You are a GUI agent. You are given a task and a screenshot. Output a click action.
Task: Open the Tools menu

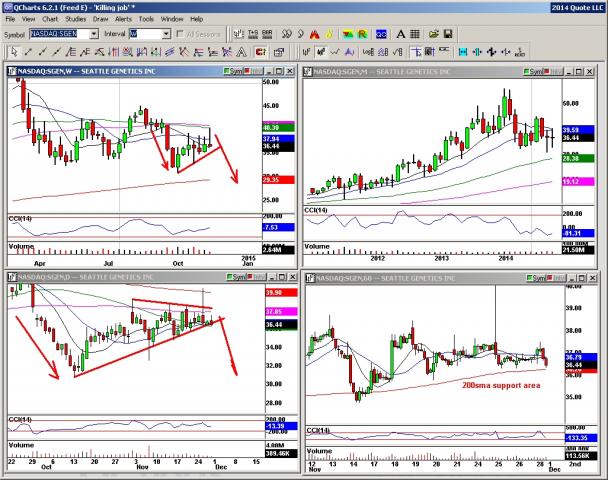[x=146, y=19]
